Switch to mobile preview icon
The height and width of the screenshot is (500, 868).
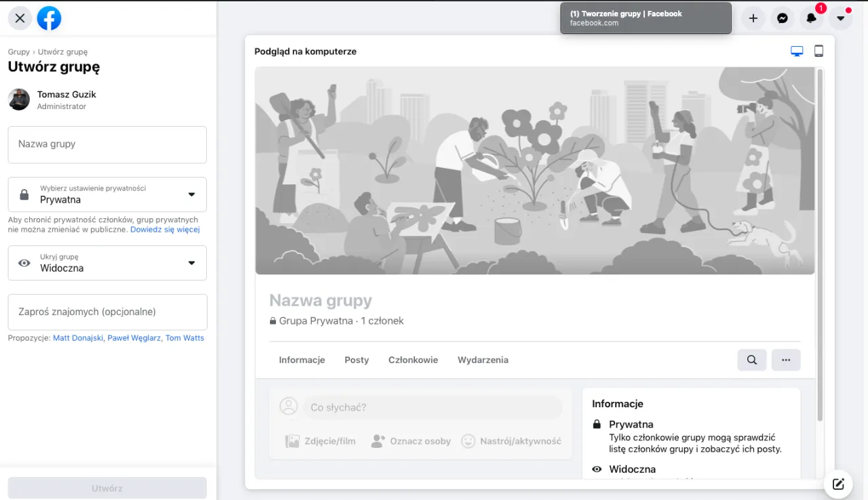(818, 51)
